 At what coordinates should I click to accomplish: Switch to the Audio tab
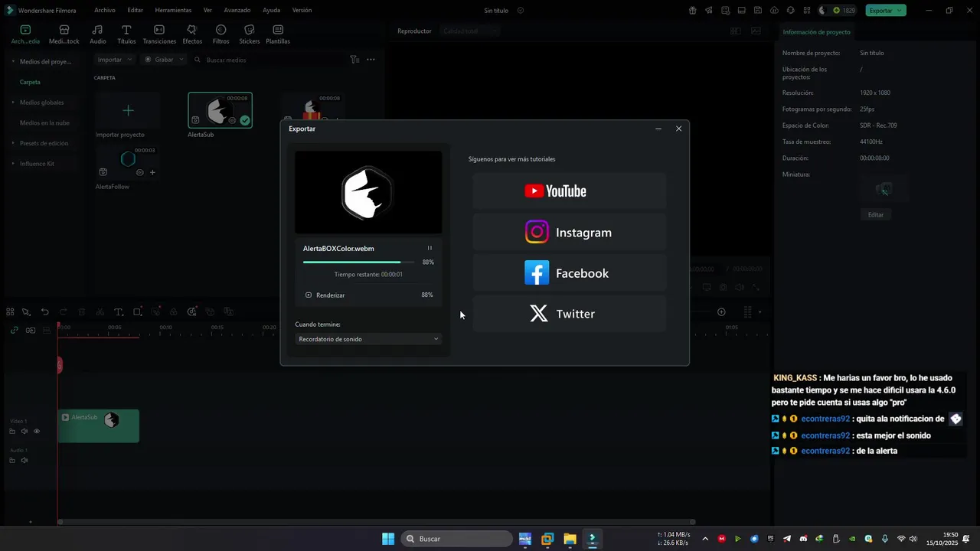98,34
